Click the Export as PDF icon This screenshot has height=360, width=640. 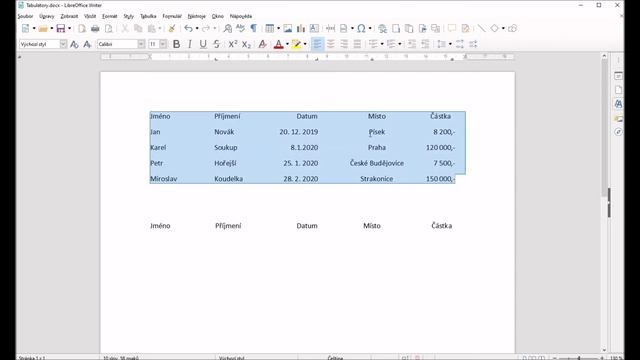click(x=82, y=28)
